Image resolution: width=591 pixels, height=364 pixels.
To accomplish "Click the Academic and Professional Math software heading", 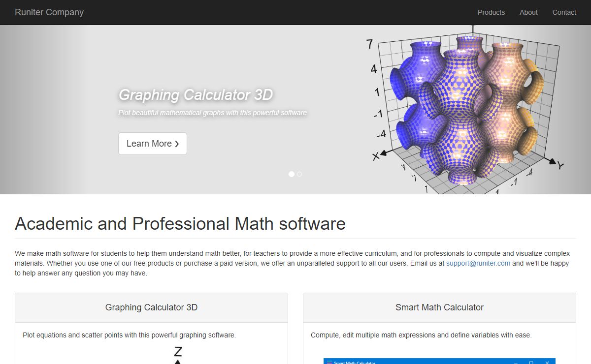I will (180, 224).
